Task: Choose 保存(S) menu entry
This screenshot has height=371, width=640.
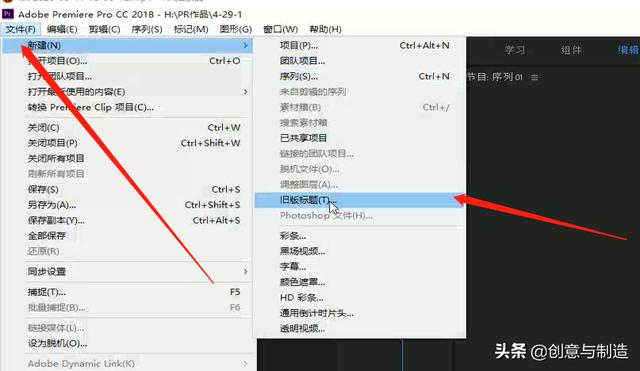Action: point(128,189)
